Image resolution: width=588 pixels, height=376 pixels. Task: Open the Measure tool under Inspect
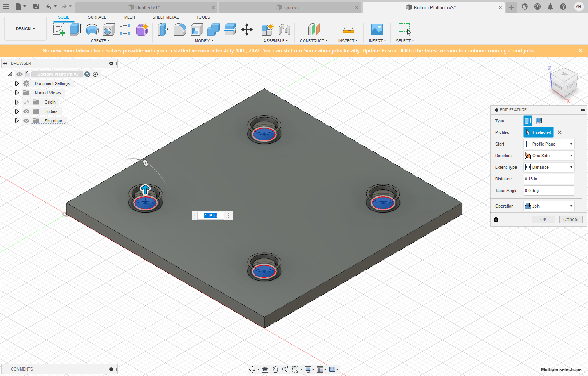[x=348, y=29]
